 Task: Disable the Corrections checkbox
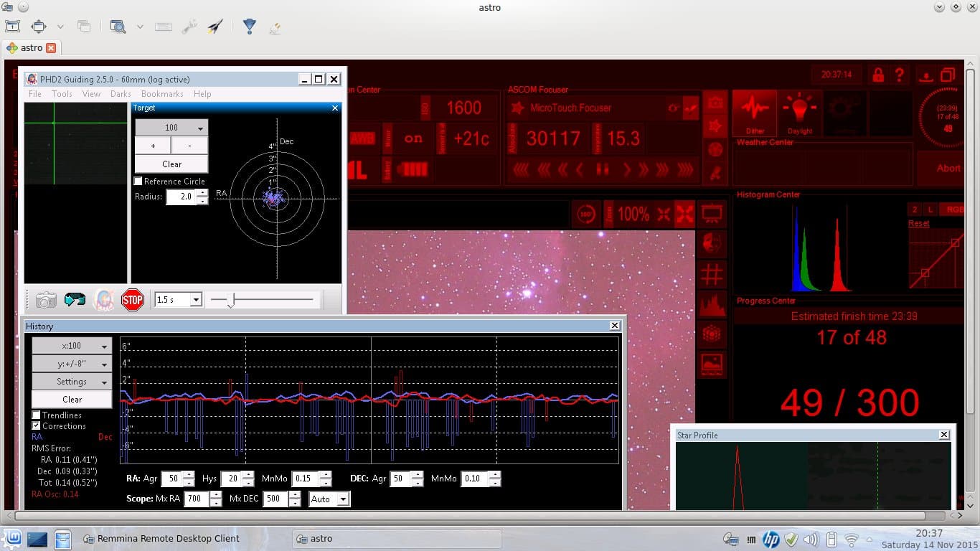click(36, 426)
